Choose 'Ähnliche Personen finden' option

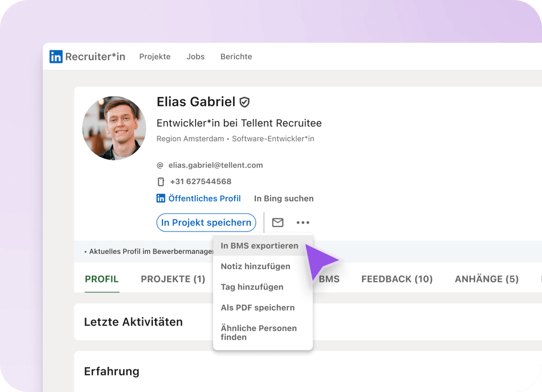tap(258, 332)
